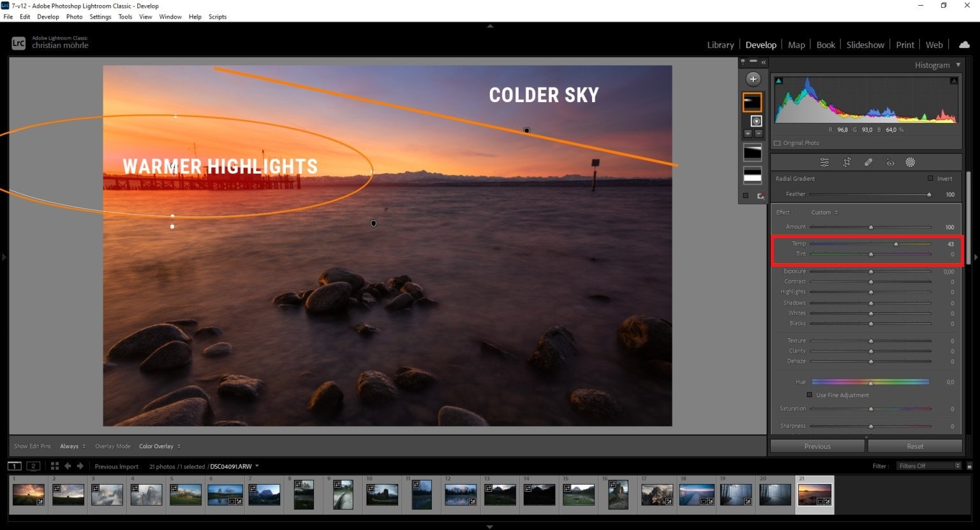Open the Filters Off dropdown
Screen dimensions: 980x530
pos(928,466)
